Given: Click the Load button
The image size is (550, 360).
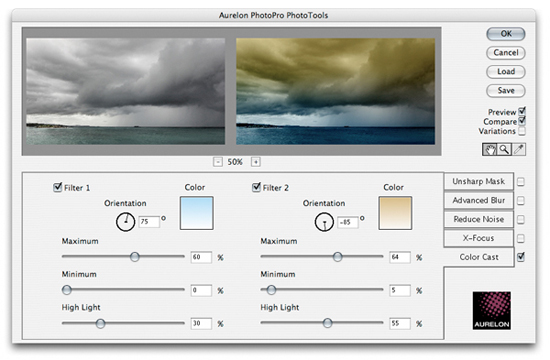Looking at the screenshot, I should [x=506, y=72].
